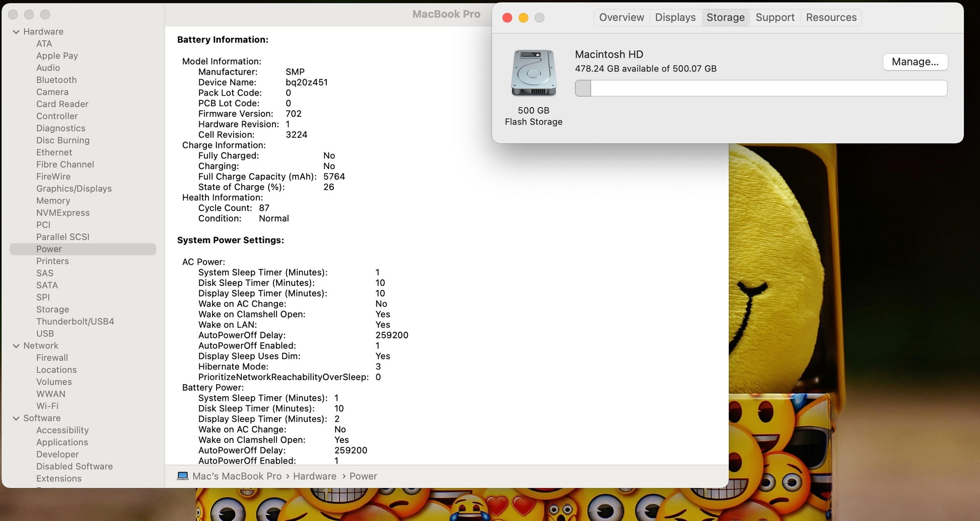The height and width of the screenshot is (521, 980).
Task: Select the Support tab
Action: [775, 18]
